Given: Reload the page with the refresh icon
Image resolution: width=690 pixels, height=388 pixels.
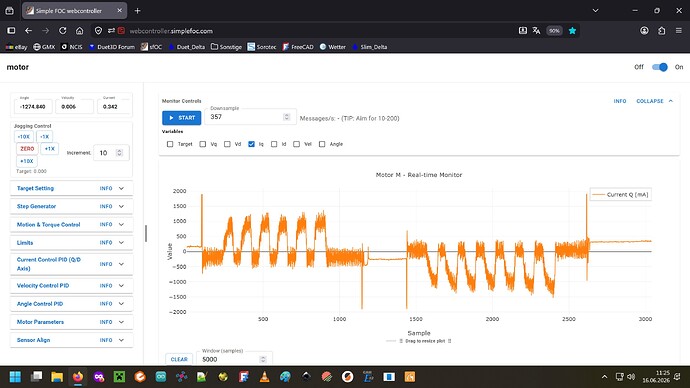Looking at the screenshot, I should tap(62, 31).
